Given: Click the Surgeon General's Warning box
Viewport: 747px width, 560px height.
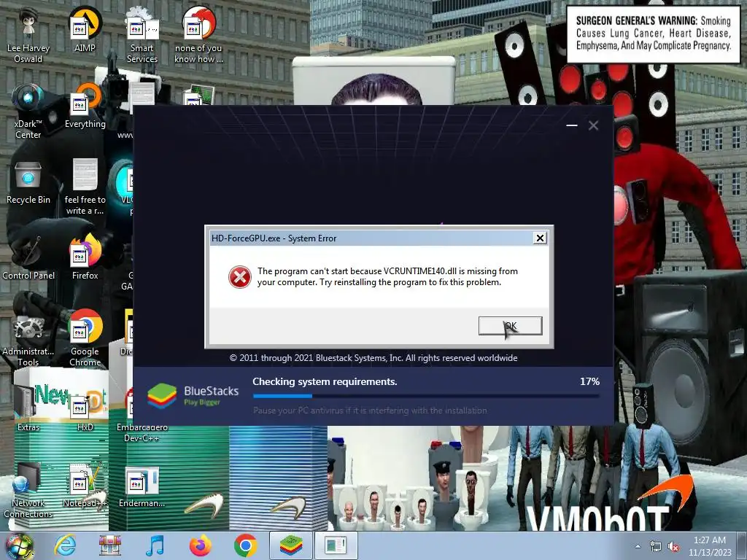Looking at the screenshot, I should [653, 34].
